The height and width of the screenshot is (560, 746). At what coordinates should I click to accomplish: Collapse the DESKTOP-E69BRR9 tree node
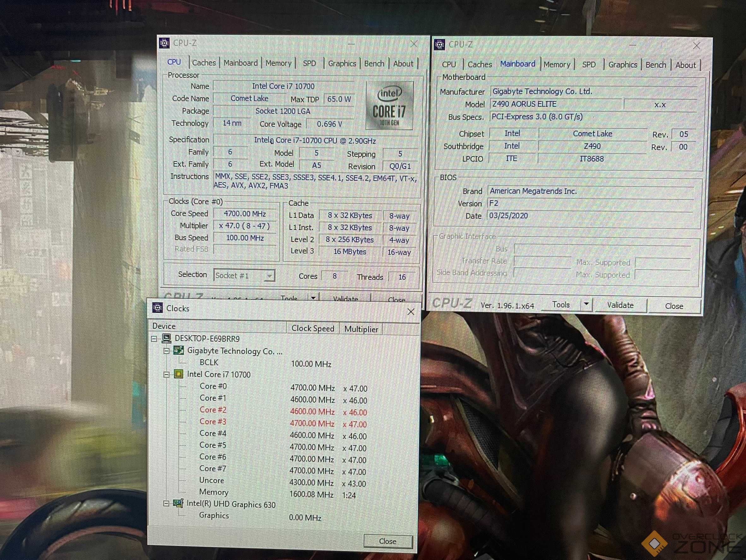[x=154, y=339]
